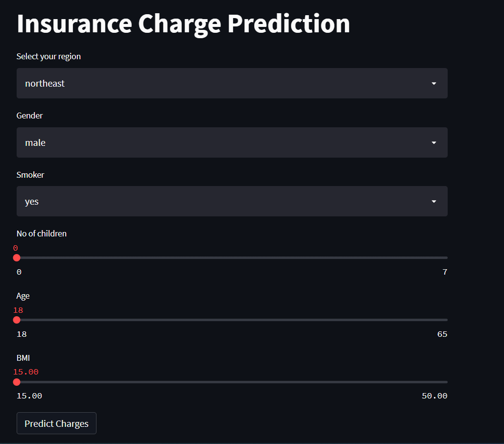Click the Age slider handle at 18
The height and width of the screenshot is (444, 504).
point(17,320)
